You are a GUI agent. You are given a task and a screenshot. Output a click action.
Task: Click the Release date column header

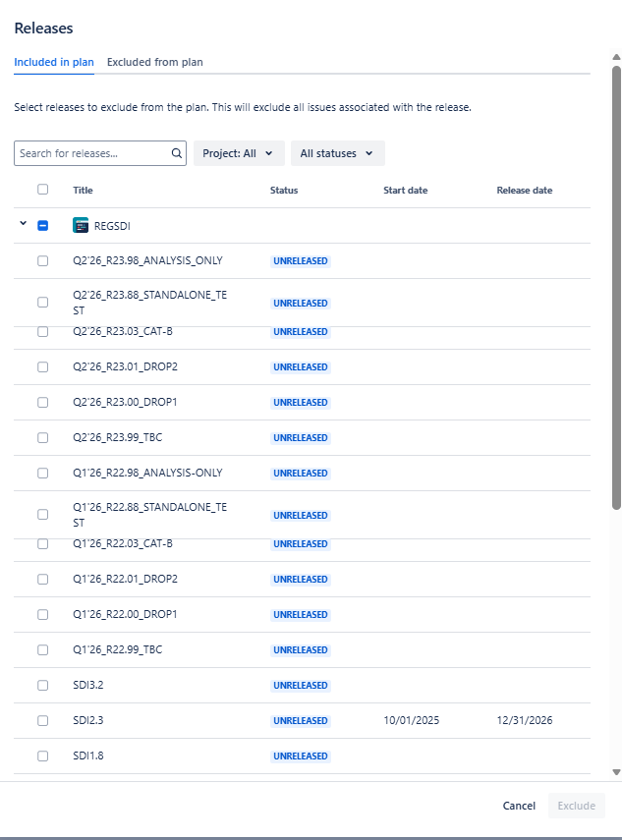pyautogui.click(x=525, y=191)
